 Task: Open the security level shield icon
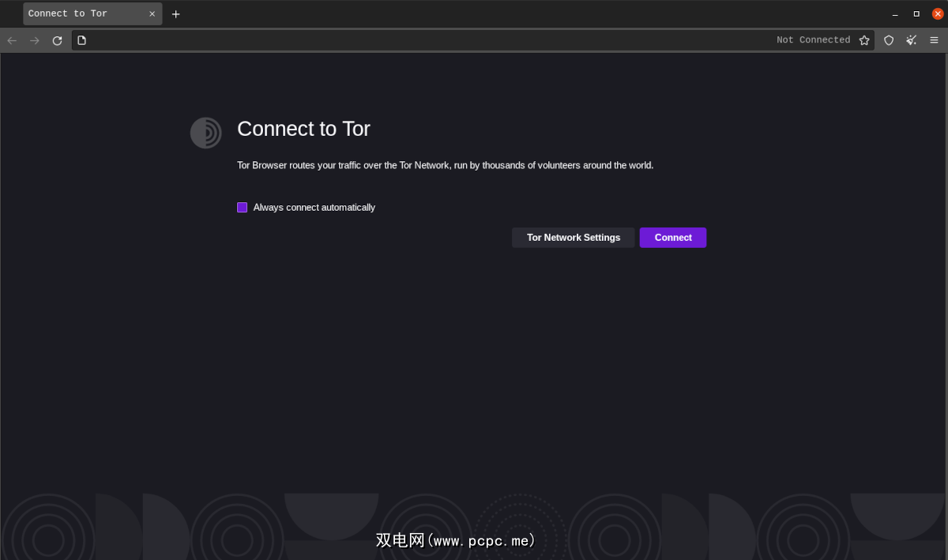pyautogui.click(x=889, y=40)
